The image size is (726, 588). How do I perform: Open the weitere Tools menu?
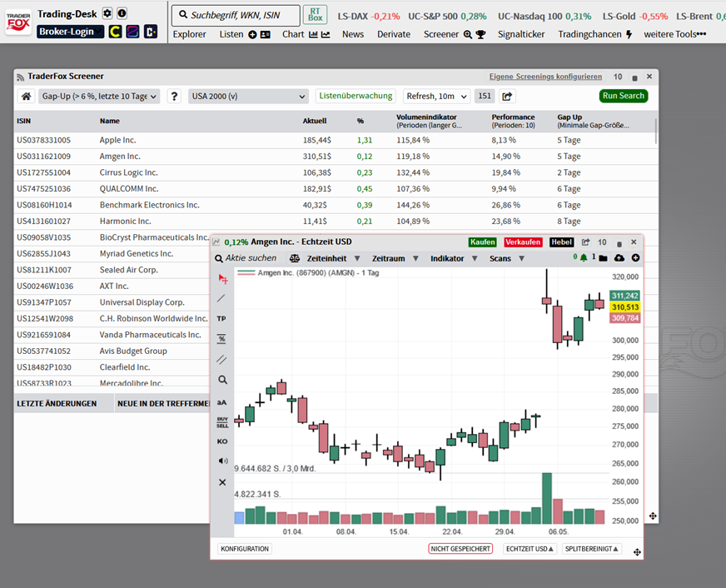pyautogui.click(x=674, y=34)
